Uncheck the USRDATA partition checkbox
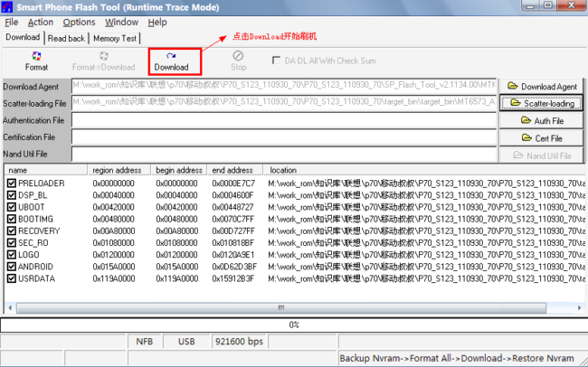 (x=11, y=278)
